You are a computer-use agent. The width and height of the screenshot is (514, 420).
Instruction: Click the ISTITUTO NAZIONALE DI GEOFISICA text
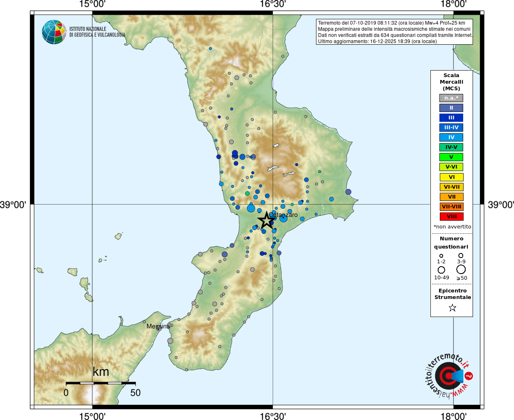[x=97, y=32]
